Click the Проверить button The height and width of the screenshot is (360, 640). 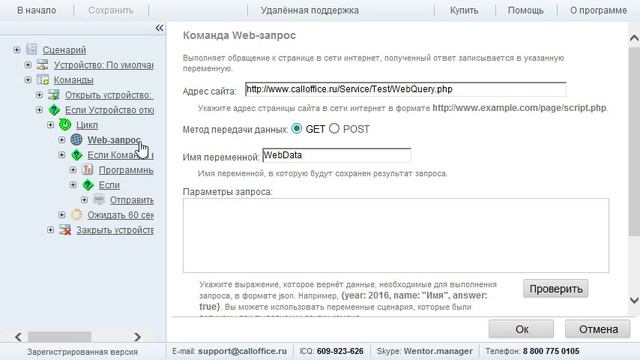point(556,289)
